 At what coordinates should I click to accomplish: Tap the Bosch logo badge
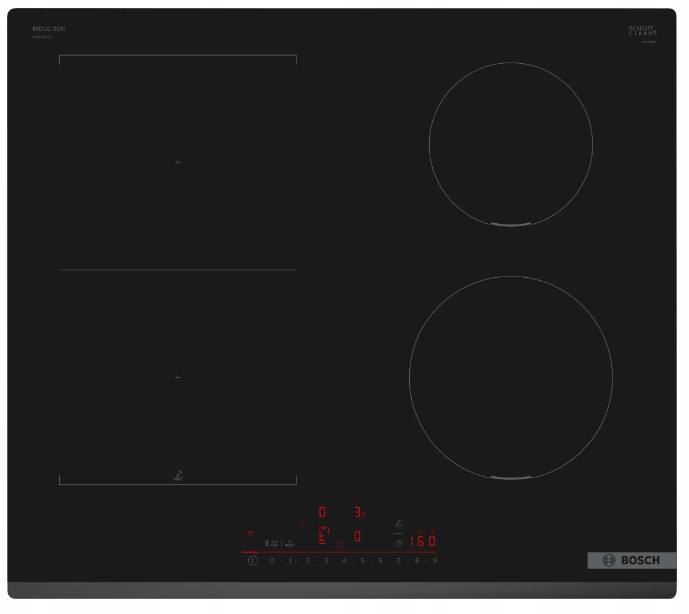[632, 560]
